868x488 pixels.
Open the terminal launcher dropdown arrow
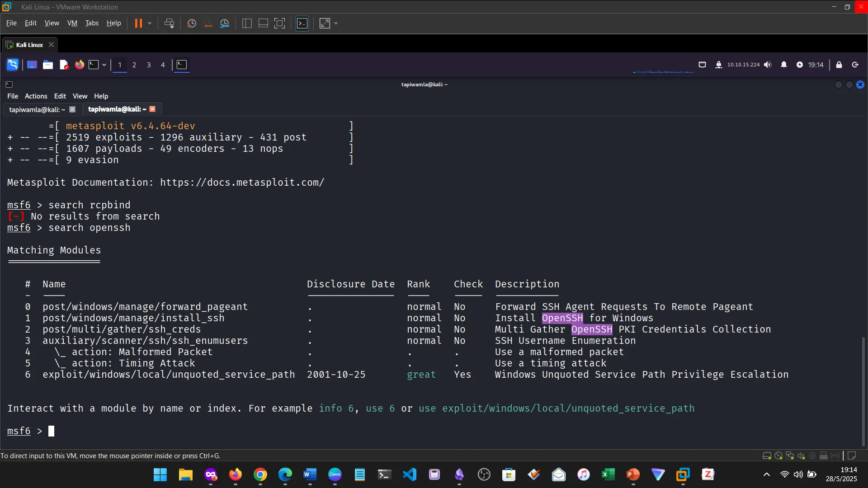click(x=104, y=66)
